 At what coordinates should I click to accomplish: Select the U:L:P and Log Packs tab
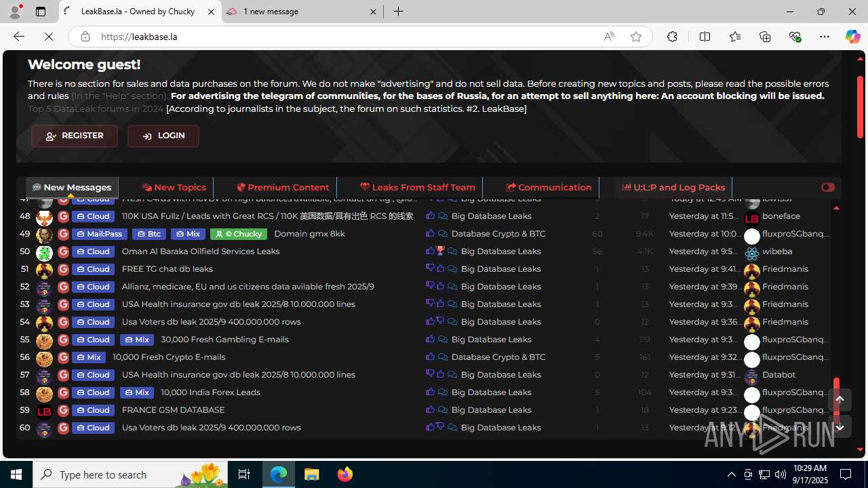[x=674, y=187]
